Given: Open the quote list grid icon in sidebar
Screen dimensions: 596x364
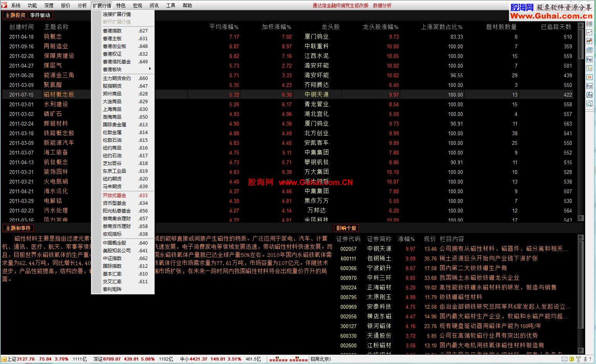Looking at the screenshot, I should pyautogui.click(x=589, y=24).
